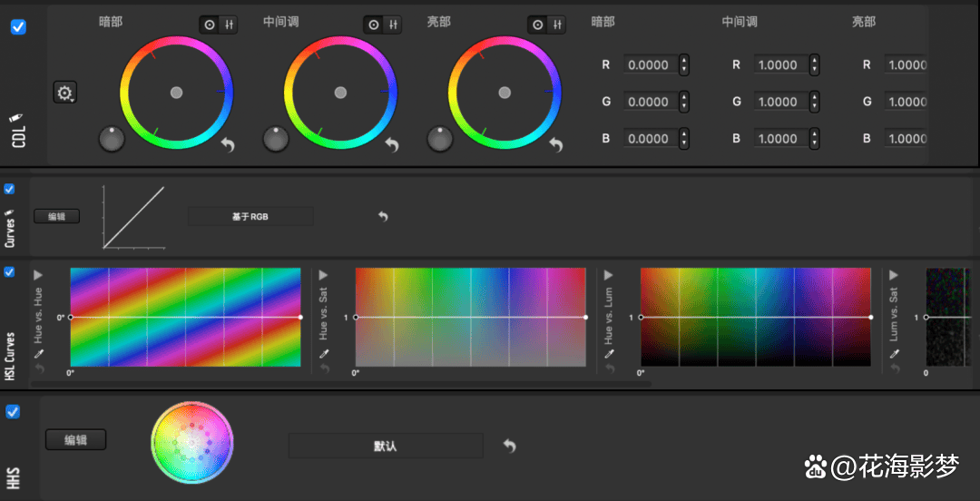Pick the eyedropper beside Hue vs. Sat
Viewport: 980px width, 501px height.
[x=324, y=353]
